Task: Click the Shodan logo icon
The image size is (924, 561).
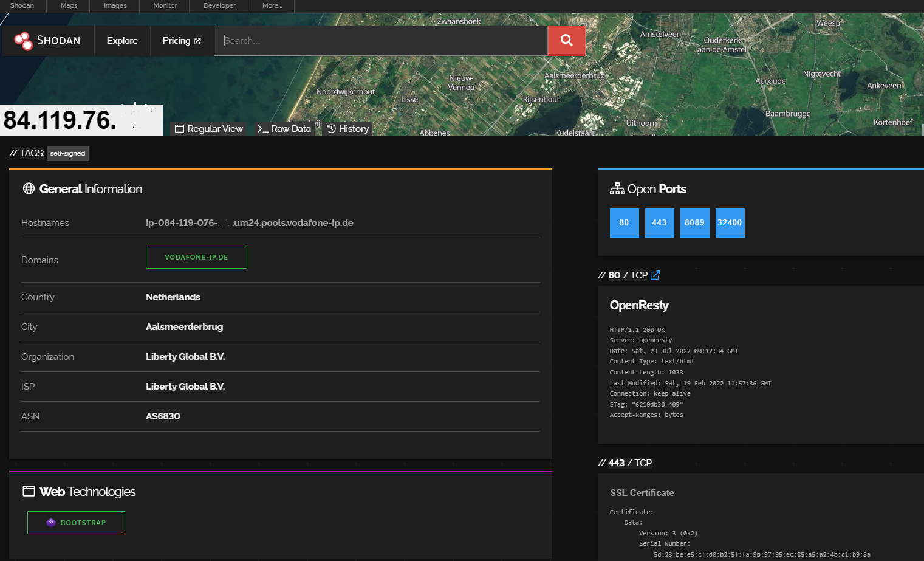Action: [24, 41]
